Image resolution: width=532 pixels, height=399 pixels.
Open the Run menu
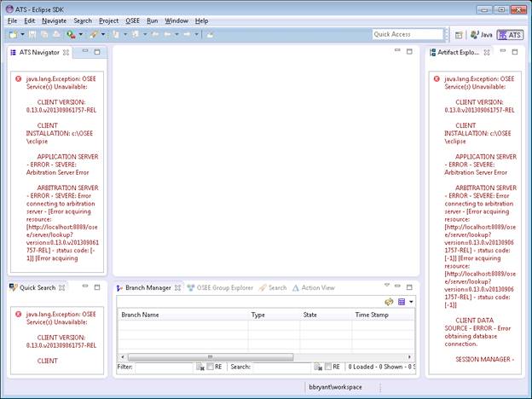point(153,20)
